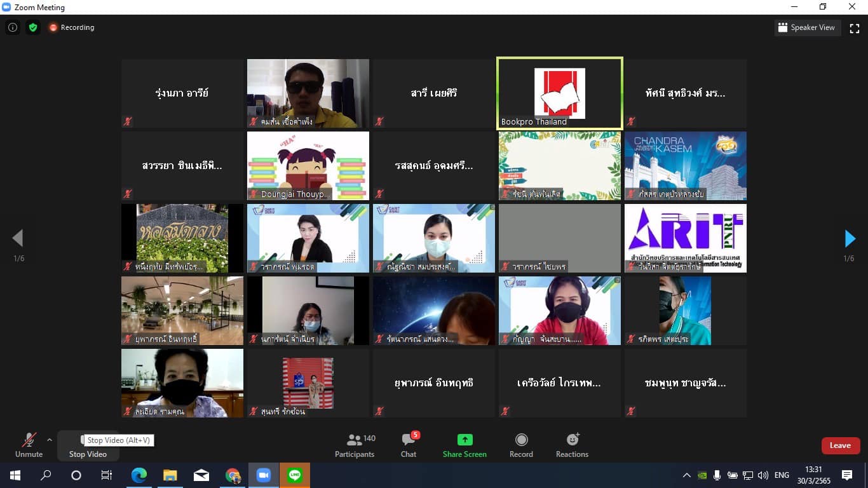The image size is (868, 488).
Task: Switch to Speaker View
Action: click(x=807, y=28)
